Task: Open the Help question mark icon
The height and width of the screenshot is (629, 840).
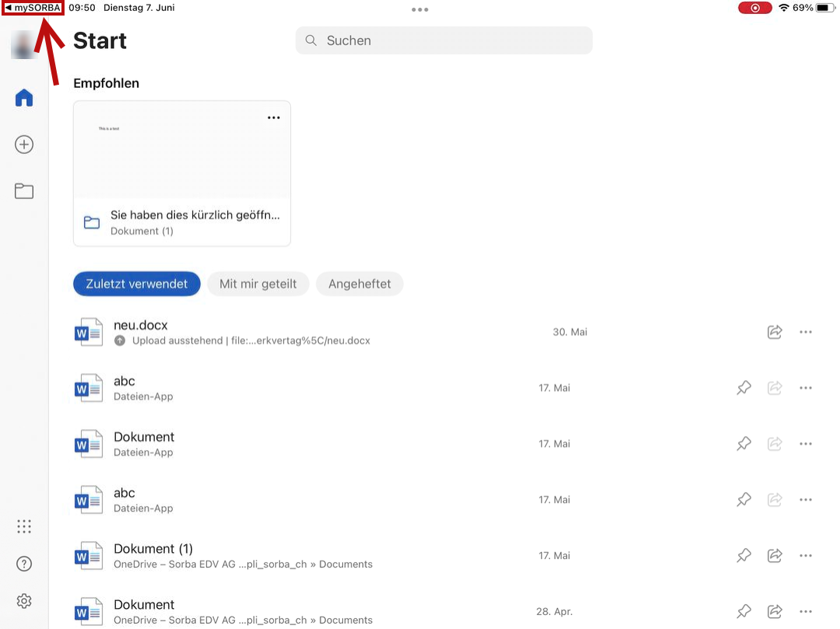Action: pyautogui.click(x=24, y=564)
